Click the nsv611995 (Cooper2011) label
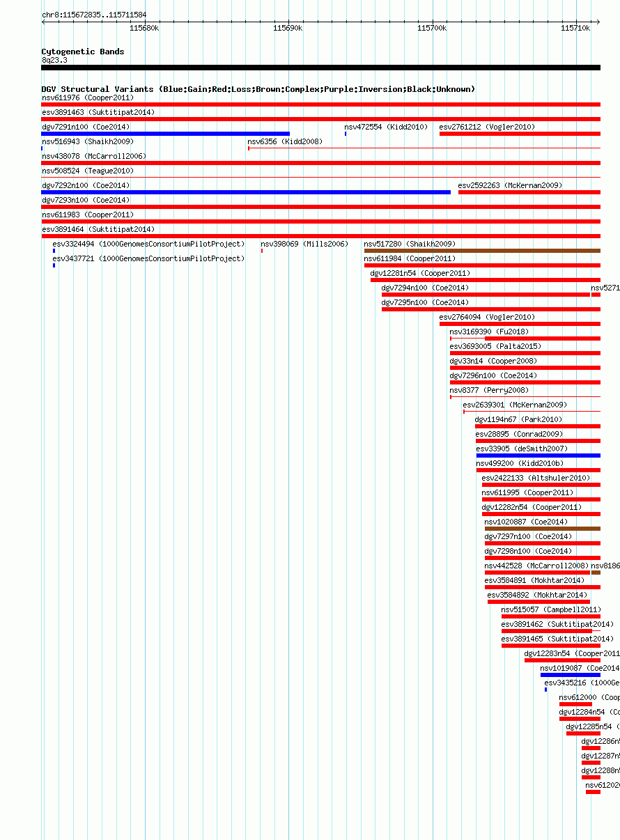The width and height of the screenshot is (620, 840). (x=527, y=492)
